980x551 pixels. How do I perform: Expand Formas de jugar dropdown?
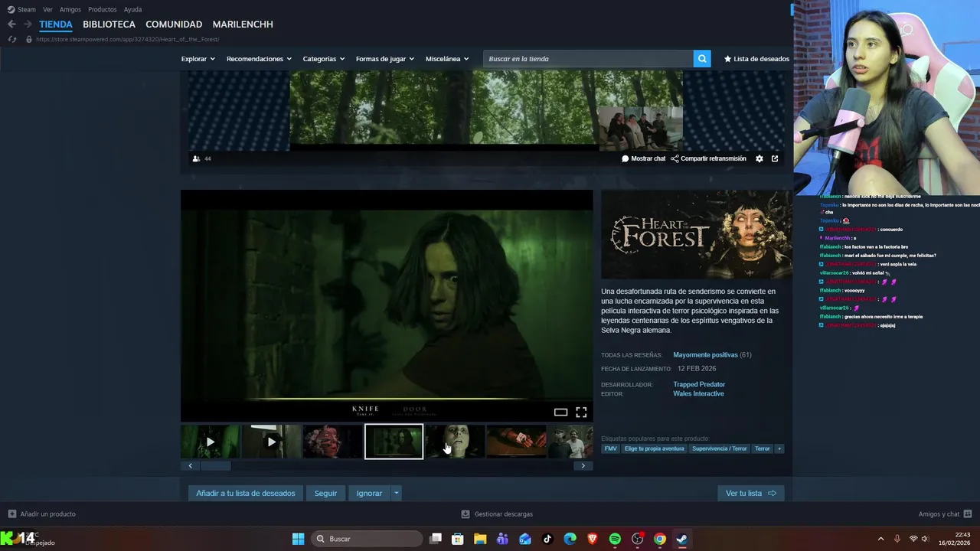pos(384,59)
